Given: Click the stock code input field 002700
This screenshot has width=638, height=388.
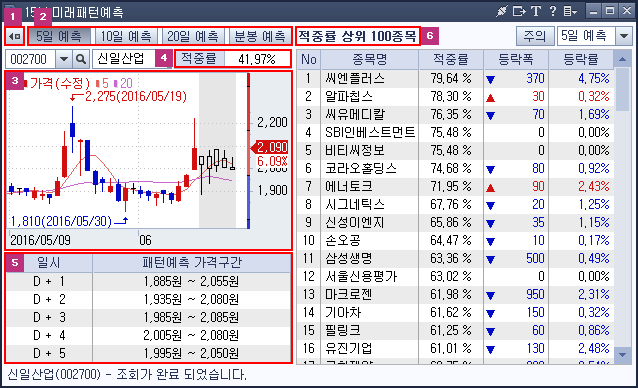Looking at the screenshot, I should pyautogui.click(x=30, y=59).
